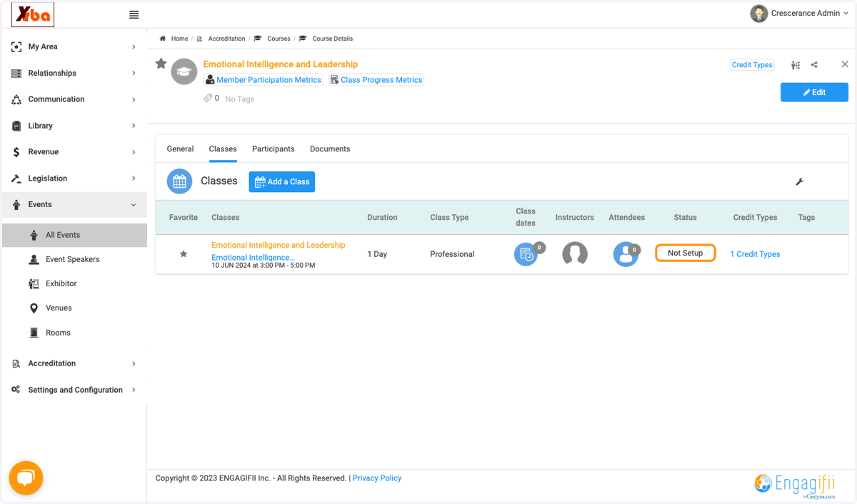Favorite the course with header star
Screen dimensions: 857x504
point(161,64)
